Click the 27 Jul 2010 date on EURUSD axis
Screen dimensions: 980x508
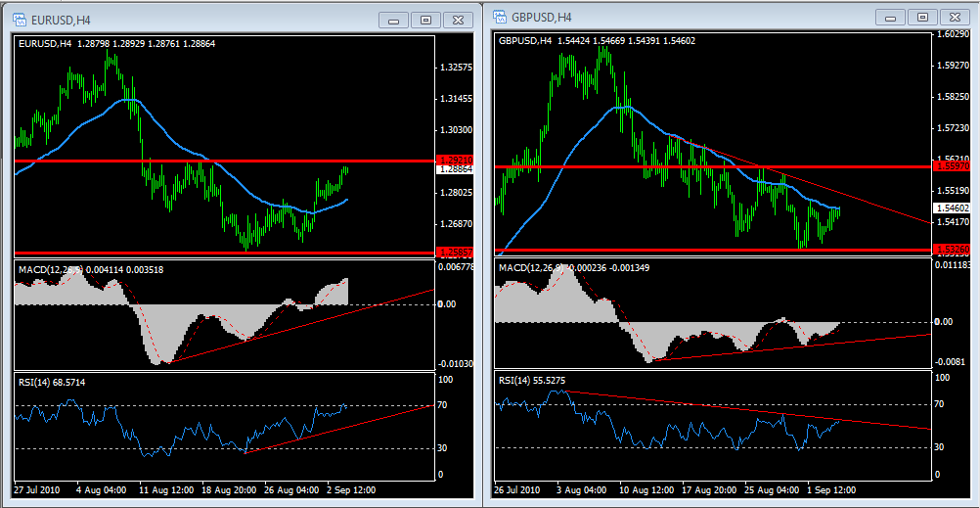coord(37,489)
